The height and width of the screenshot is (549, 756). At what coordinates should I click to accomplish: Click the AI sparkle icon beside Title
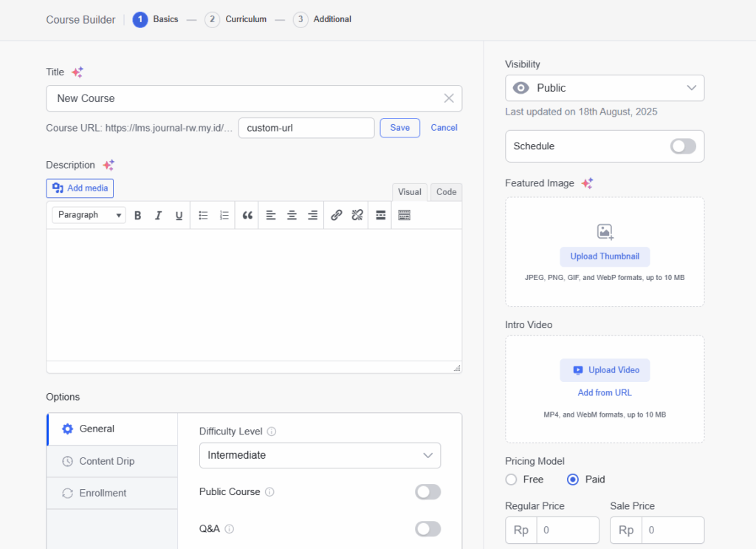[76, 72]
